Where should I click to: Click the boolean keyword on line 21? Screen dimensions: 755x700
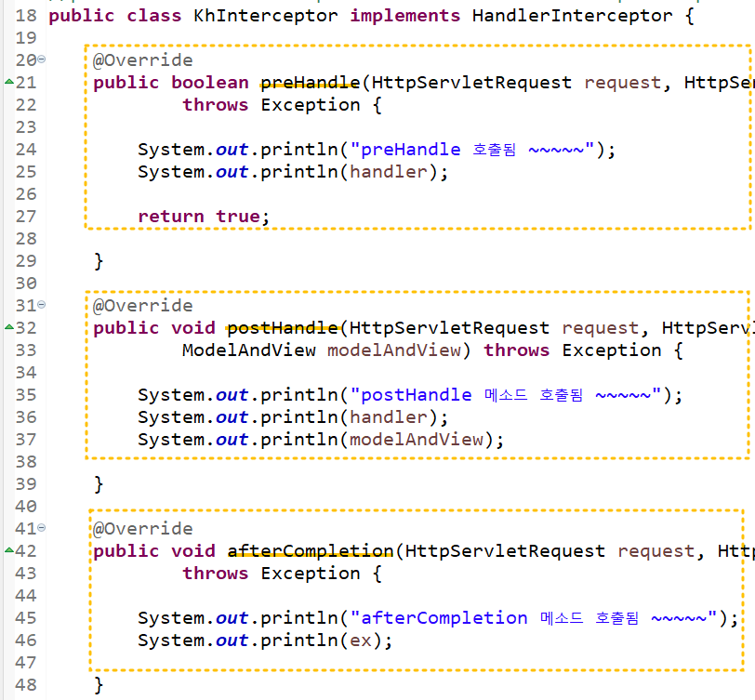click(210, 83)
